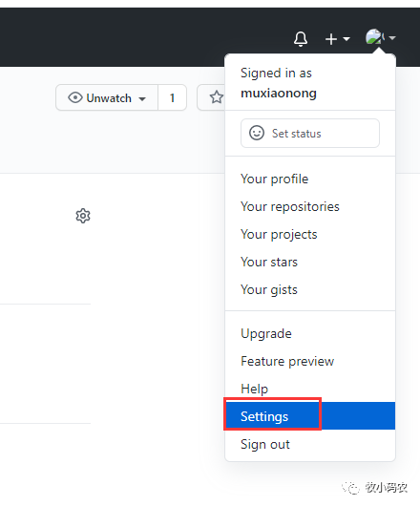Open the gear settings icon
The image size is (420, 506).
coord(83,216)
